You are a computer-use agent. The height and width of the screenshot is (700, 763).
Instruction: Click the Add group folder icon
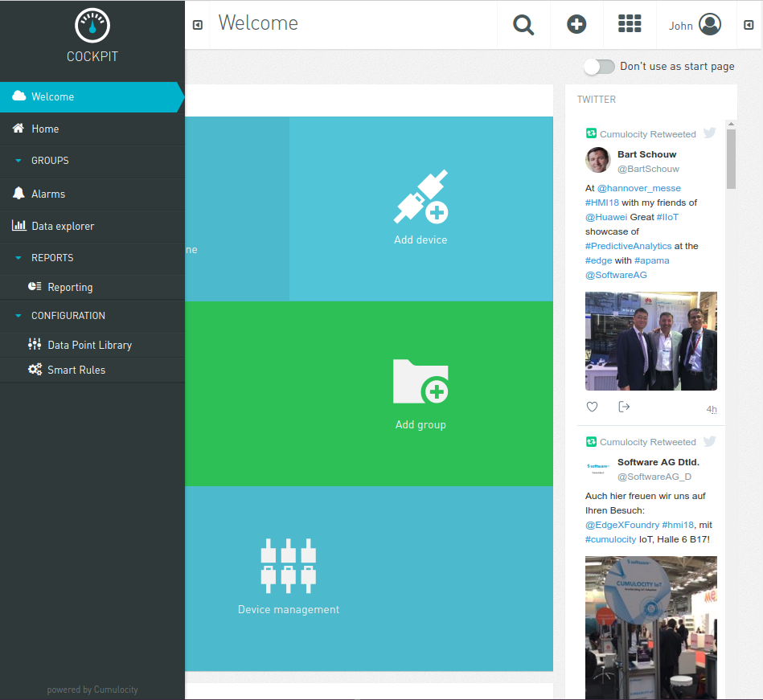coord(420,381)
